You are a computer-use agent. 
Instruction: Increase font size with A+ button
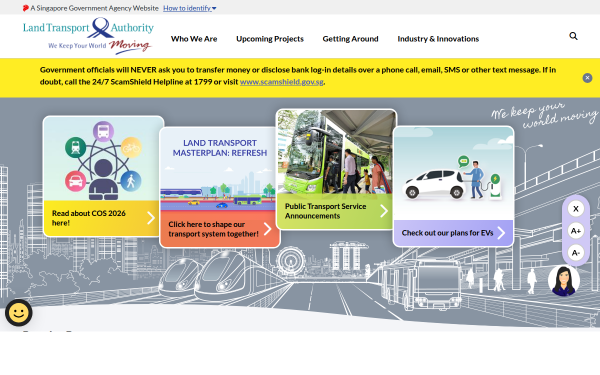[576, 231]
